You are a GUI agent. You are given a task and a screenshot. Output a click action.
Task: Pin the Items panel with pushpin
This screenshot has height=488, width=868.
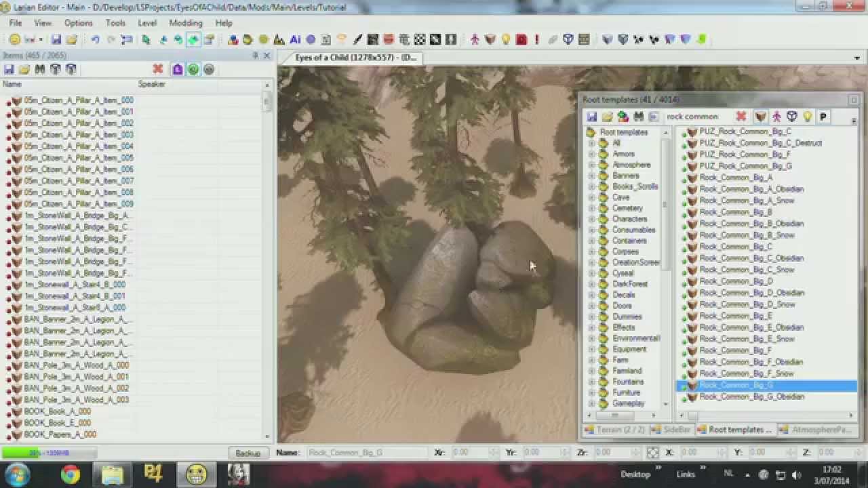click(256, 56)
